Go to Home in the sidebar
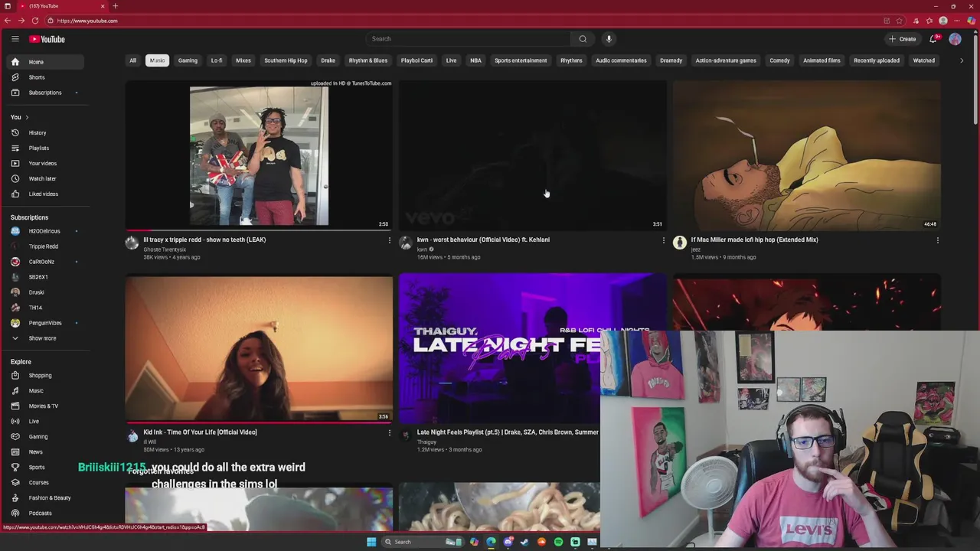Viewport: 980px width, 551px height. (44, 62)
